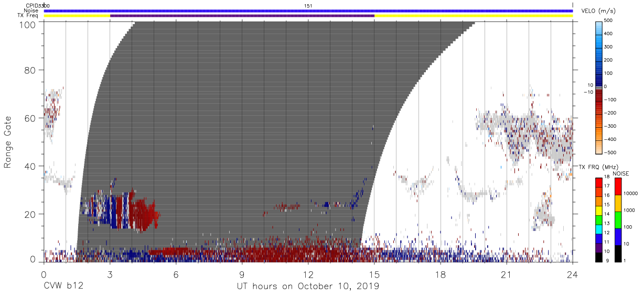Click NOISE legend label '1000'
This screenshot has width=644, height=297.
[x=630, y=211]
